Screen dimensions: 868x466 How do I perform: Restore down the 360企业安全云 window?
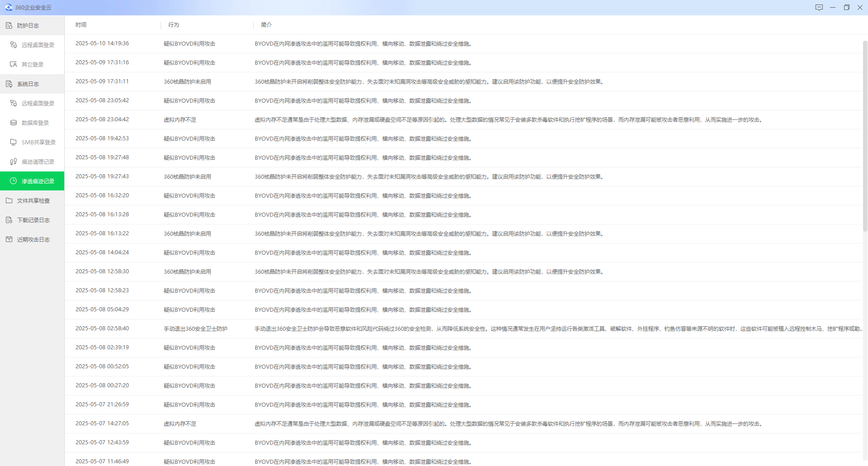coord(847,8)
